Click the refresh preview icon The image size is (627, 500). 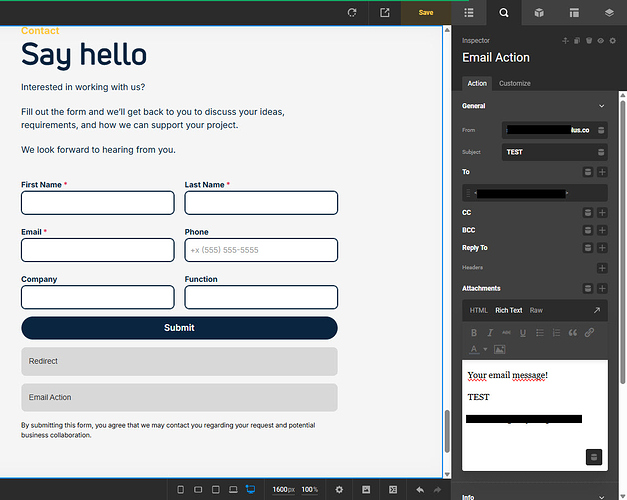352,13
